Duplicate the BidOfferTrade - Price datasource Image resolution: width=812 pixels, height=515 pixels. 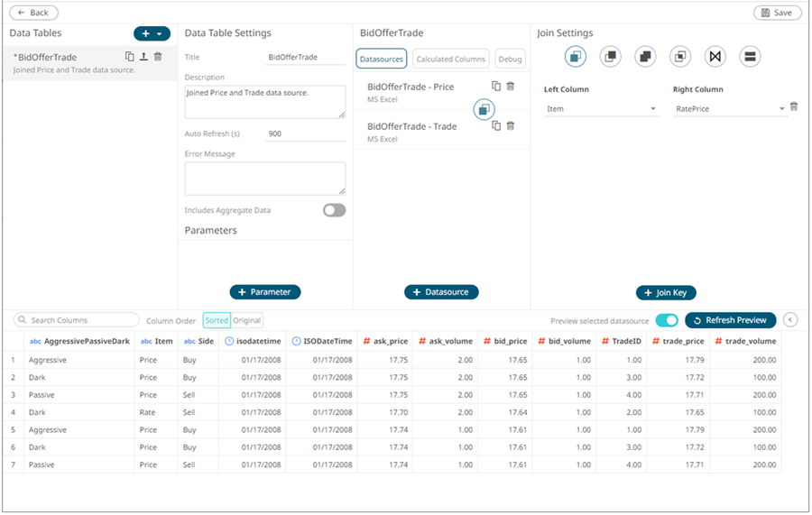[496, 87]
